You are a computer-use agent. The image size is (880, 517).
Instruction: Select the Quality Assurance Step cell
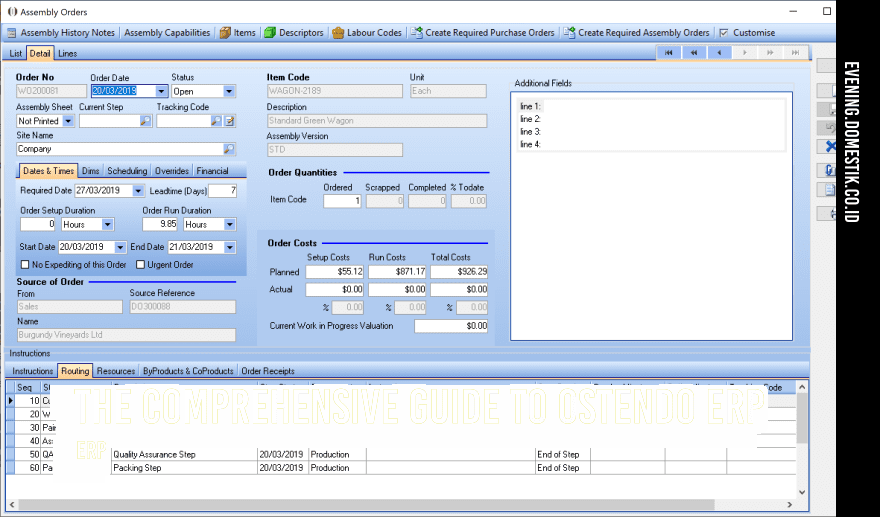click(x=184, y=454)
